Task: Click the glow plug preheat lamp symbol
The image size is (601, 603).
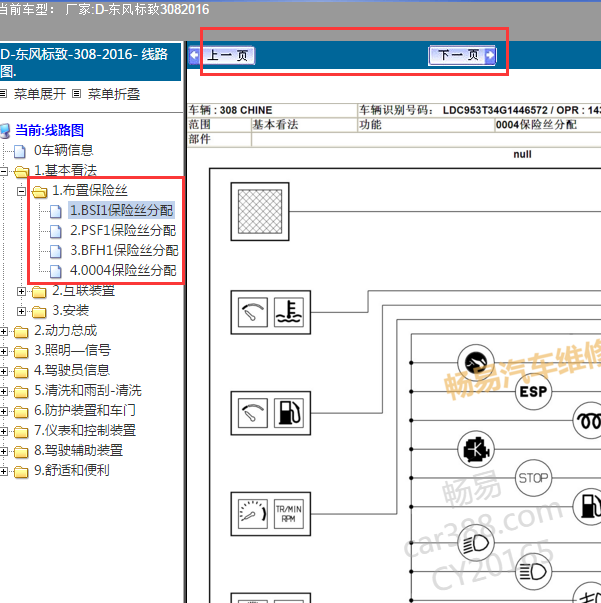Action: (588, 420)
